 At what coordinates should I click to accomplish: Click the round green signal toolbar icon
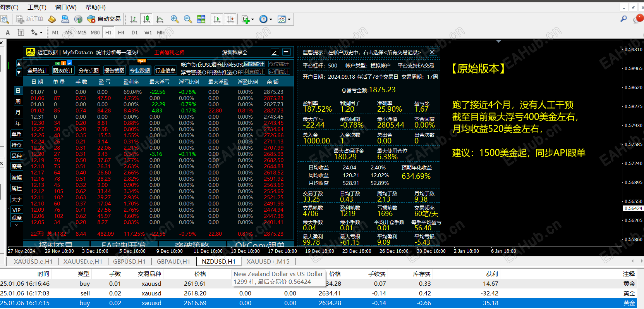[x=78, y=19]
